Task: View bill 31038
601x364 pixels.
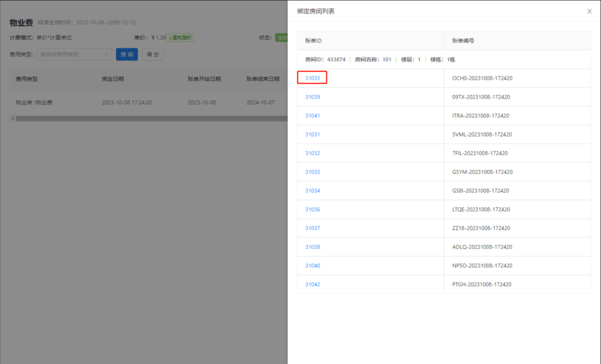Action: (312, 247)
